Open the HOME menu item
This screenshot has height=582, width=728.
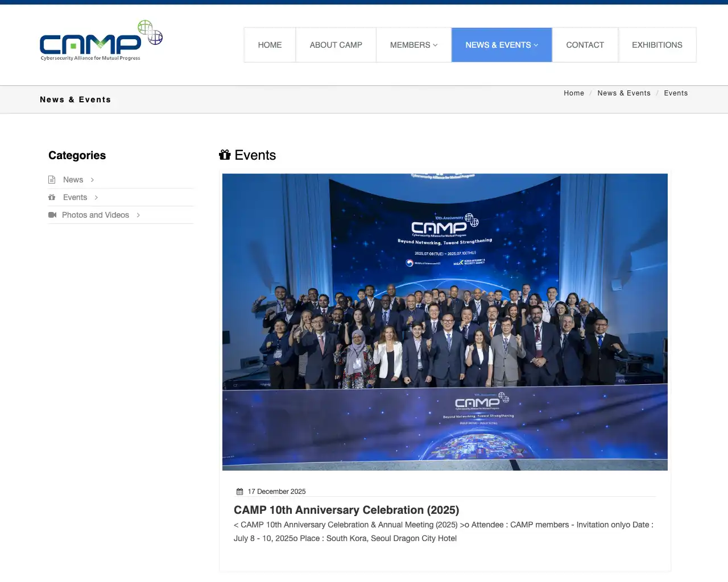point(270,45)
